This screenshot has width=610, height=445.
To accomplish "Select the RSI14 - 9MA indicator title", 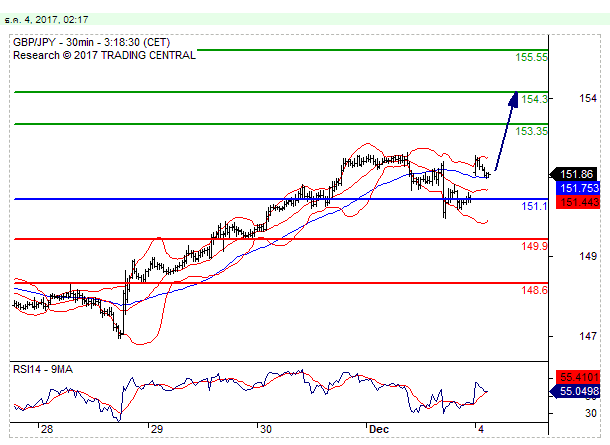I will coord(43,369).
